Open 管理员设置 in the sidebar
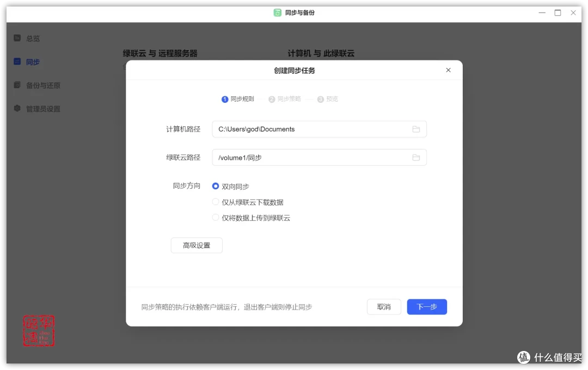This screenshot has height=370, width=588. pos(43,109)
